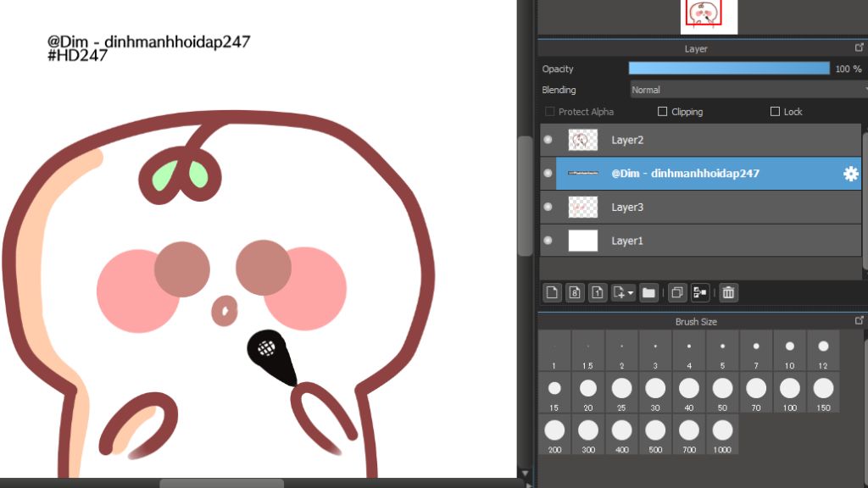Click the navigator preview thumbnail

[709, 17]
